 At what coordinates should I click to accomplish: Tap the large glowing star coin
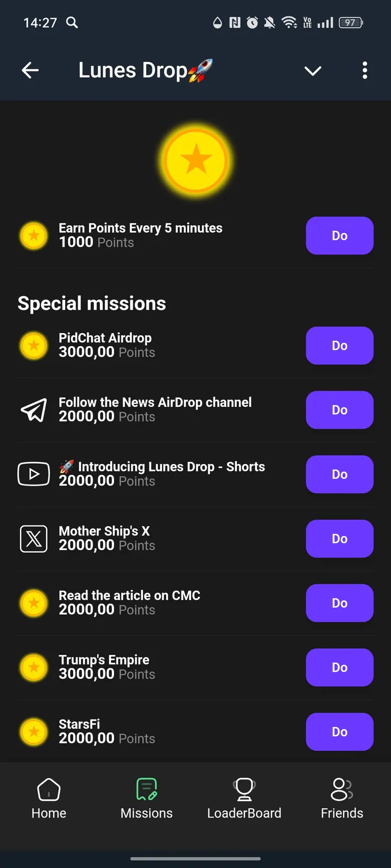195,161
